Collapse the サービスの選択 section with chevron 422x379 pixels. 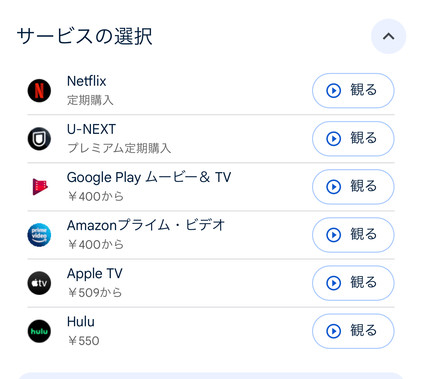click(x=388, y=36)
